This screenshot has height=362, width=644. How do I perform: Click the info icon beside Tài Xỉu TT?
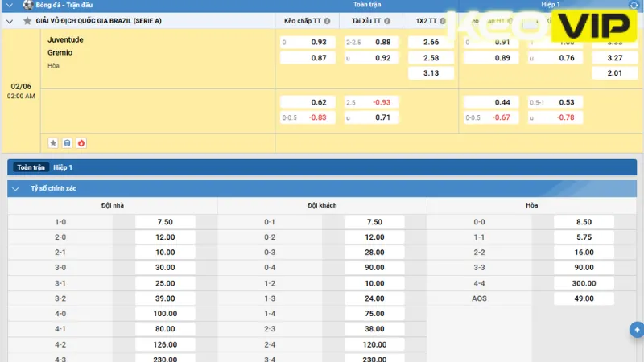point(388,20)
